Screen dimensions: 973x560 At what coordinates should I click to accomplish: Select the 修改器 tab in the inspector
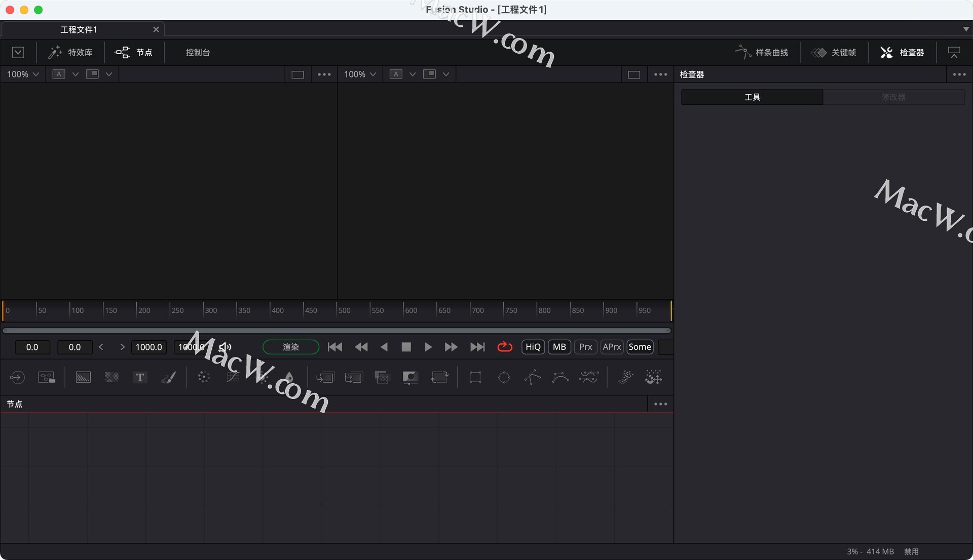[893, 97]
